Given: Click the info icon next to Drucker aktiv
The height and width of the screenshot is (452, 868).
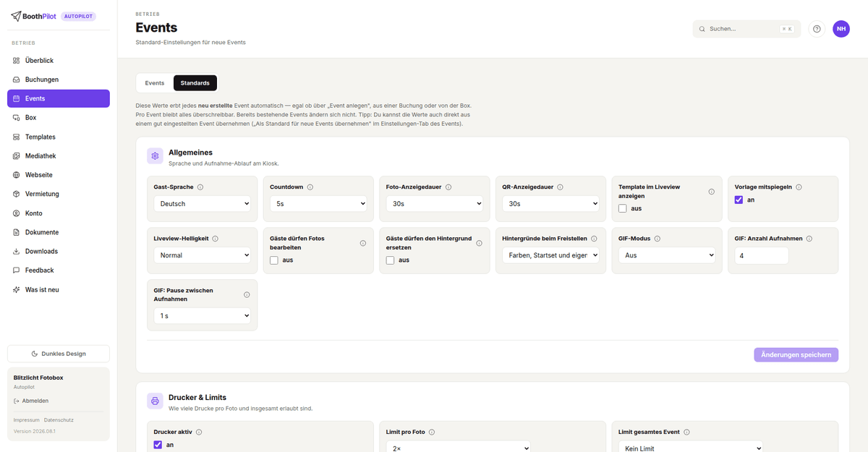Looking at the screenshot, I should 199,432.
